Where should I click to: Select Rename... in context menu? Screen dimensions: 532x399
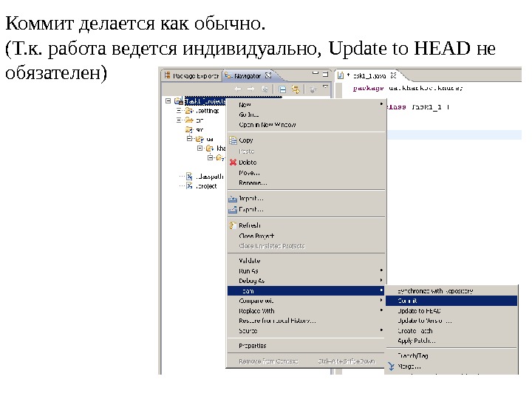pyautogui.click(x=307, y=183)
